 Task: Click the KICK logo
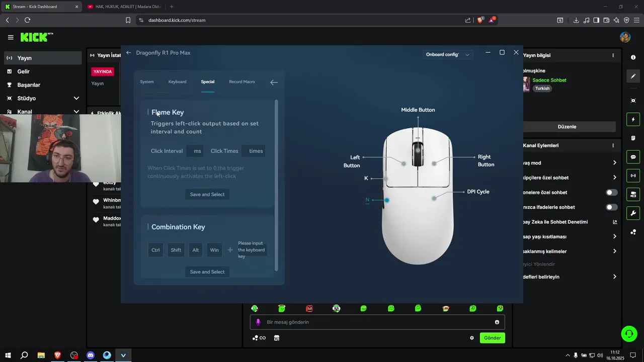point(37,37)
